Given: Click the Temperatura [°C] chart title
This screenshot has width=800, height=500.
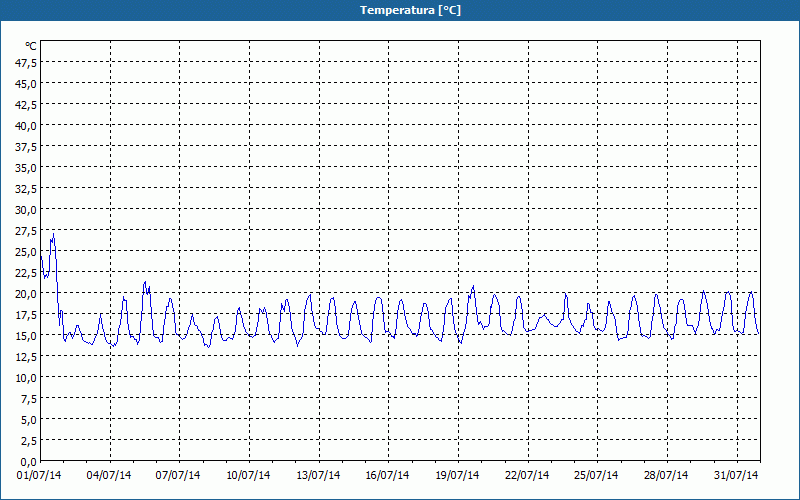Looking at the screenshot, I should coord(410,10).
